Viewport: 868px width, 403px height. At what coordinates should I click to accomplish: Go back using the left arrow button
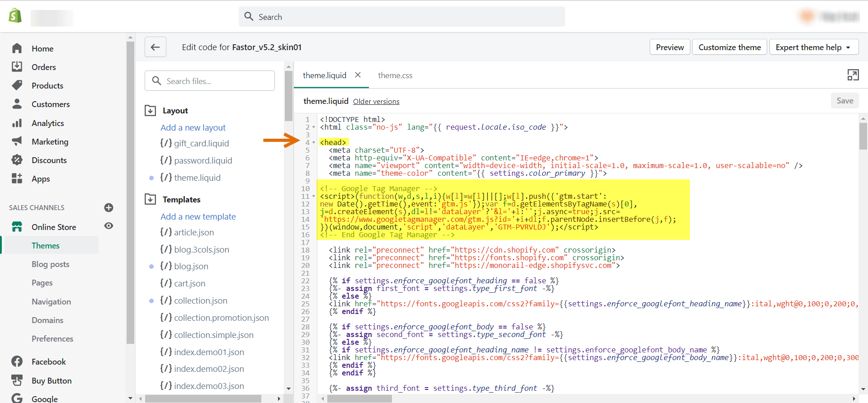click(155, 47)
